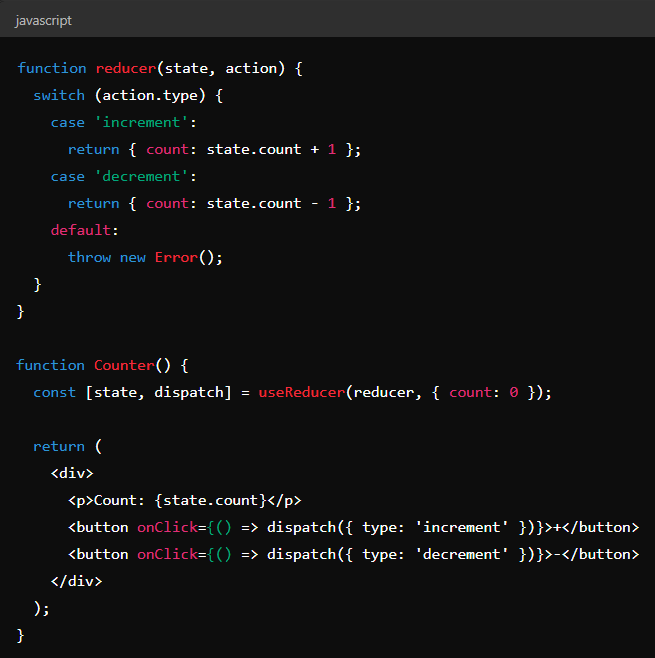The image size is (655, 658).
Task: Click 'state.count - 1' expression
Action: point(271,204)
